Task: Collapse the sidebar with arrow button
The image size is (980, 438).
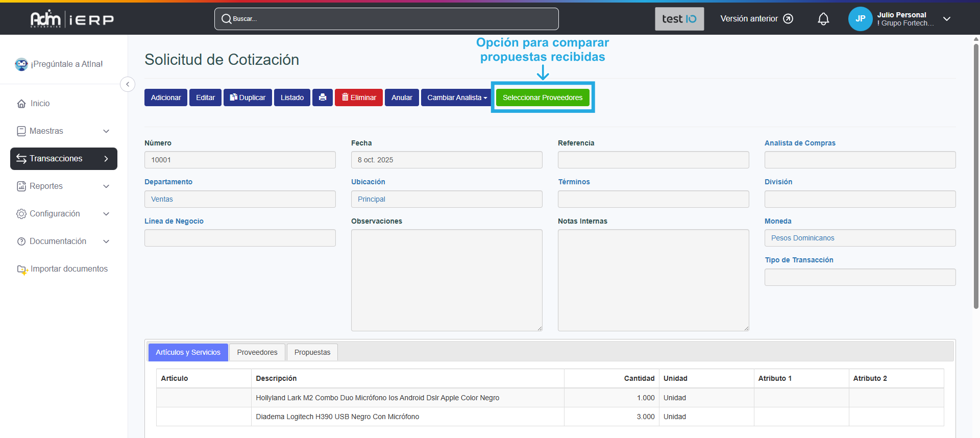Action: pyautogui.click(x=128, y=84)
